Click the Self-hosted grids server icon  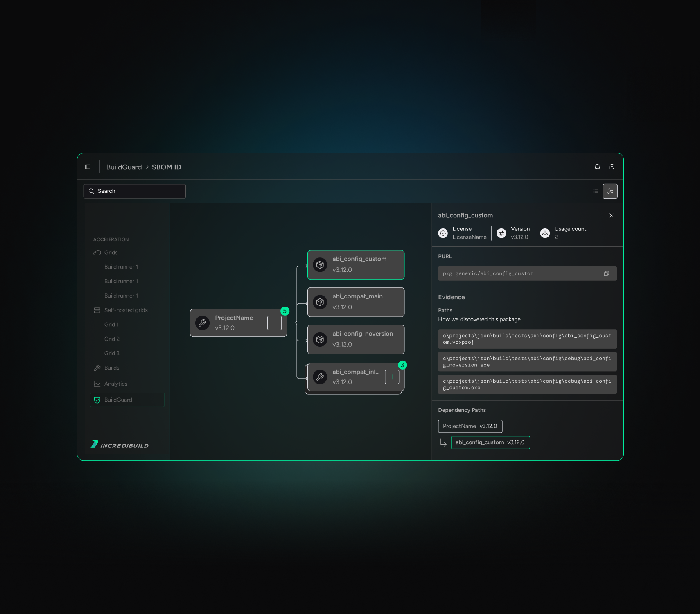pos(97,310)
